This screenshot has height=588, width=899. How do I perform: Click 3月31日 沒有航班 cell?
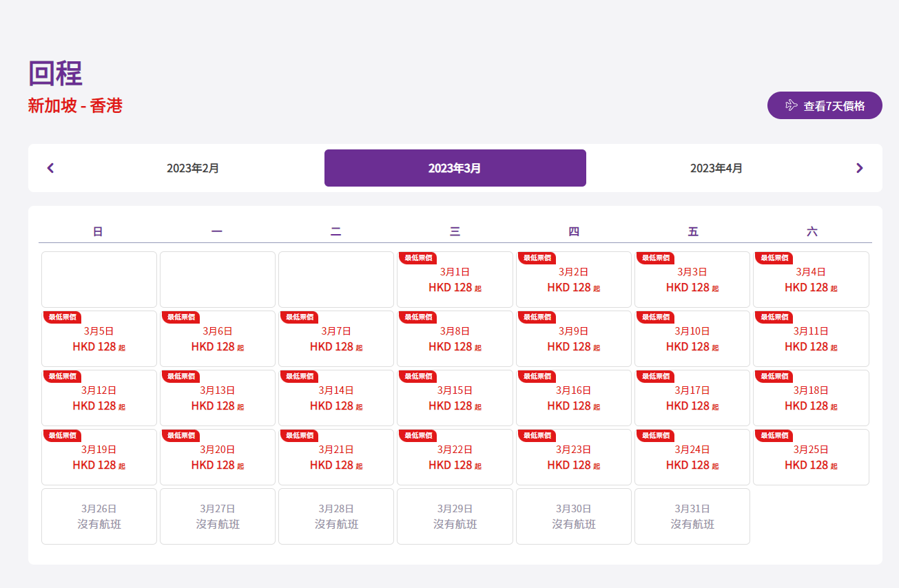pos(692,516)
